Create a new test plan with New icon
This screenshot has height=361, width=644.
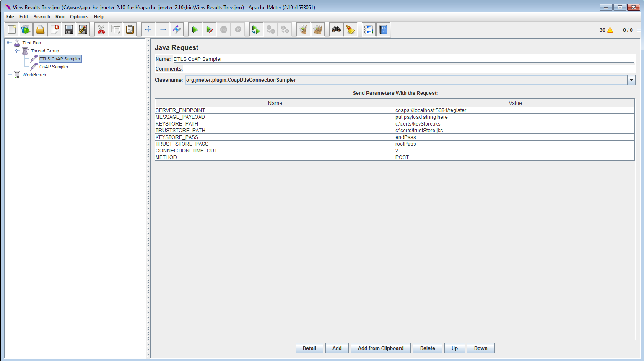coord(12,29)
